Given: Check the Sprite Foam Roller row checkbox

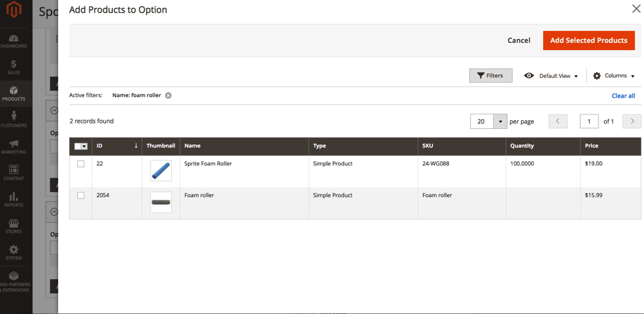Looking at the screenshot, I should (x=81, y=164).
